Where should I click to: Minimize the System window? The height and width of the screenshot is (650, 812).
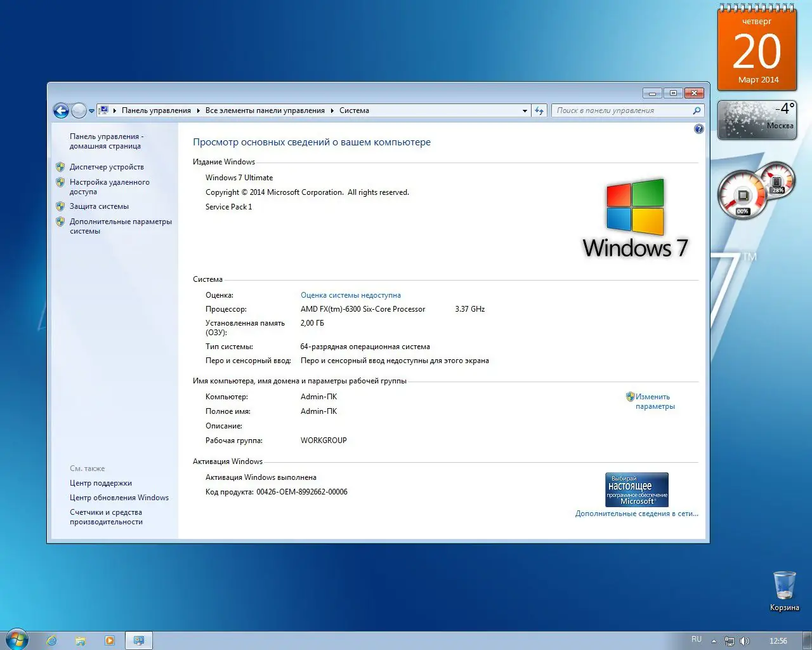[652, 93]
